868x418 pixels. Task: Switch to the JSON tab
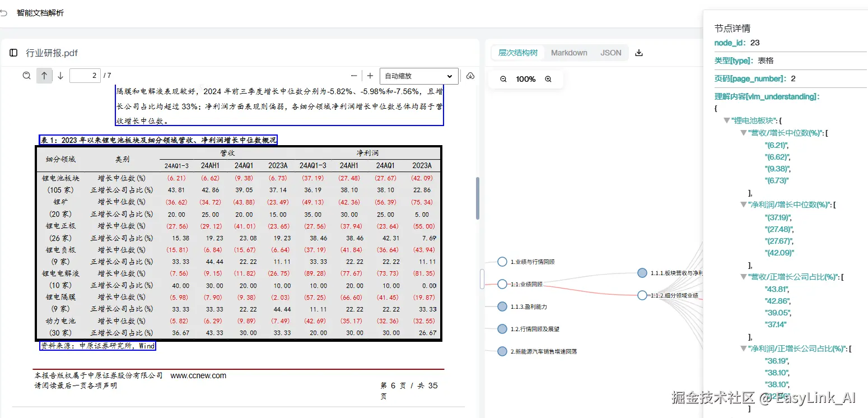coord(611,53)
